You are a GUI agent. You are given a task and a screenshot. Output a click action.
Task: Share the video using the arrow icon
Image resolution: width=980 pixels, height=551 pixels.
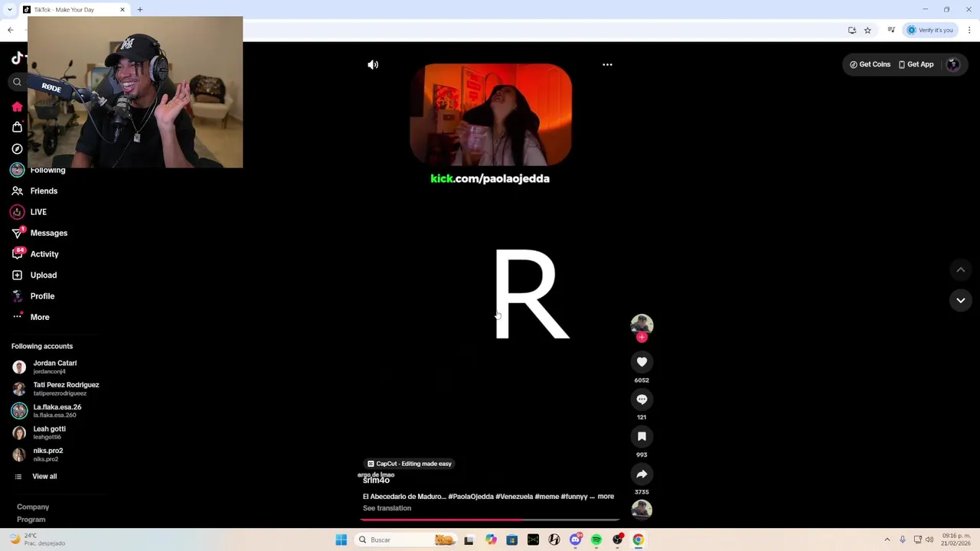click(x=642, y=474)
